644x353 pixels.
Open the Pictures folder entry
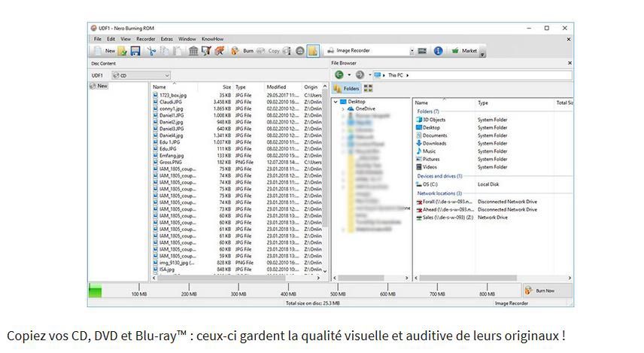pyautogui.click(x=428, y=159)
